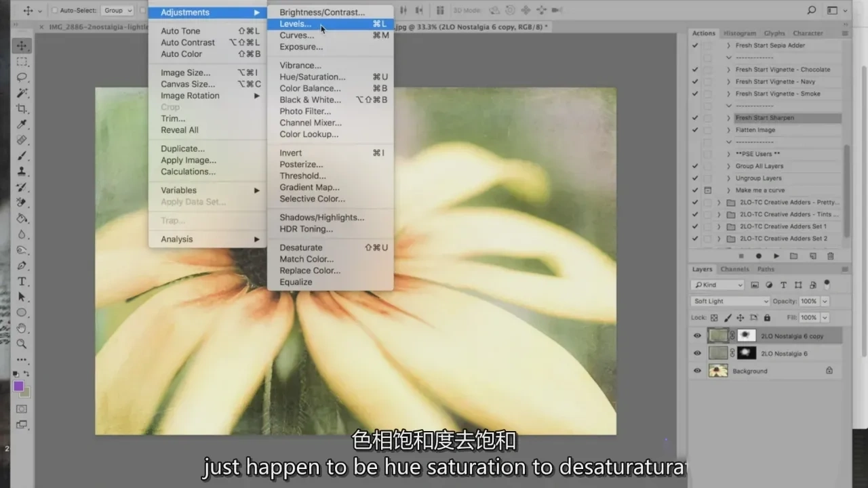The height and width of the screenshot is (488, 868).
Task: Click the purple foreground color swatch
Action: (18, 386)
